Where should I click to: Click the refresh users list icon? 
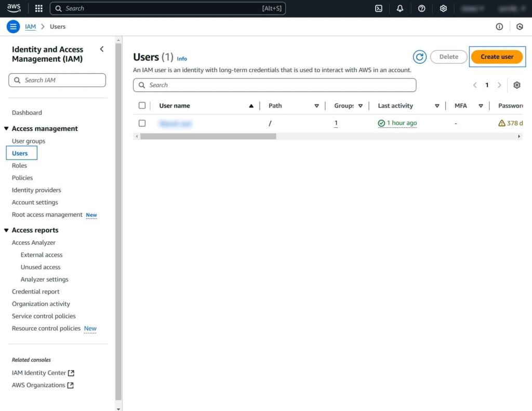point(419,57)
